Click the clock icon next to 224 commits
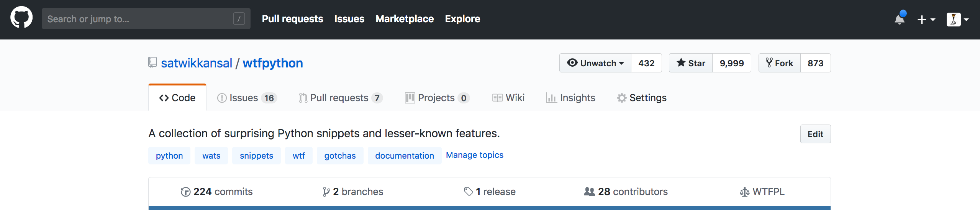 [x=185, y=192]
